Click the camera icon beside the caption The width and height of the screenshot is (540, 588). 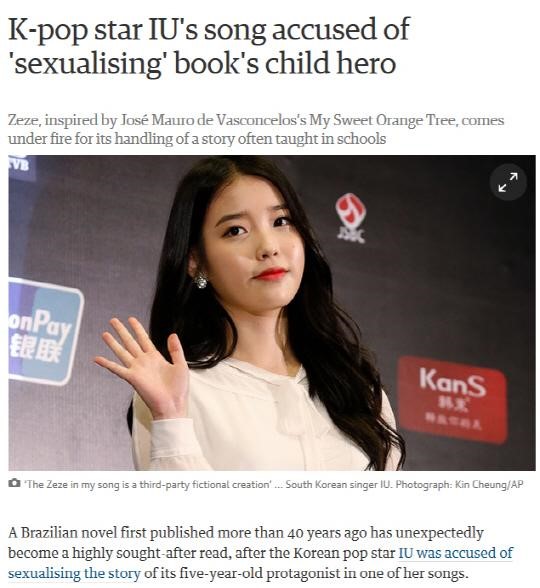pyautogui.click(x=14, y=483)
